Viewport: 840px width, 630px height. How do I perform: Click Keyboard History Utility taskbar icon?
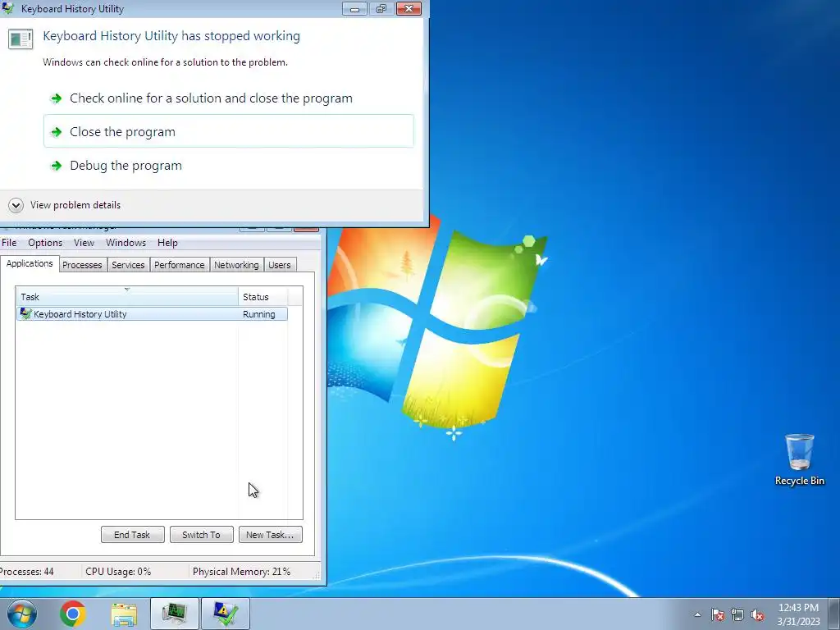coord(225,614)
